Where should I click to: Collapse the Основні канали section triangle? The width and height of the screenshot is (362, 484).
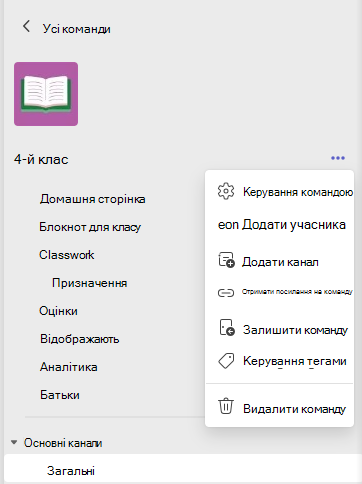(x=14, y=443)
